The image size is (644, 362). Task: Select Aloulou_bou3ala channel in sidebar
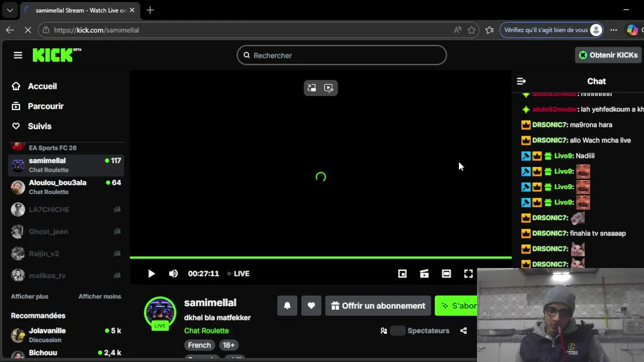(66, 187)
